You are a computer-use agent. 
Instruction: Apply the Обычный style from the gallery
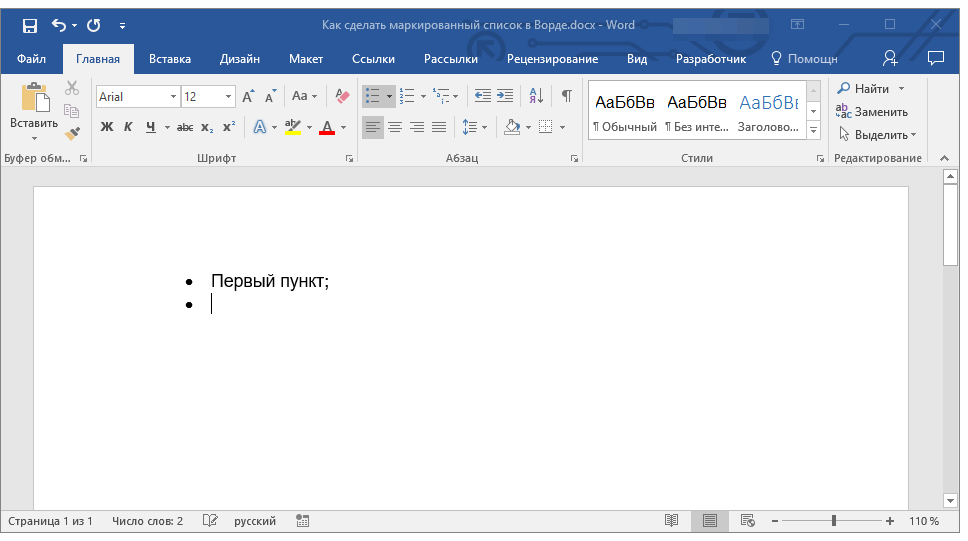pyautogui.click(x=625, y=112)
